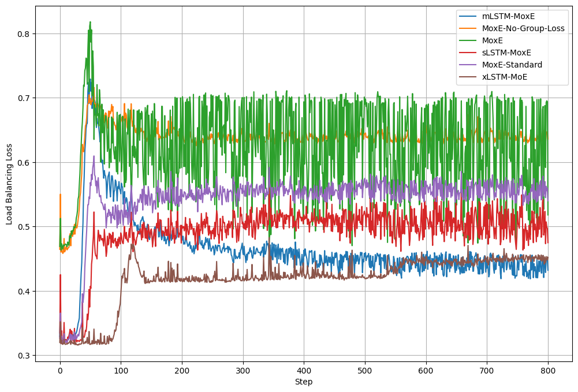The height and width of the screenshot is (392, 578).
Task: Click the 0.3 tick label on y-axis
Action: (24, 356)
